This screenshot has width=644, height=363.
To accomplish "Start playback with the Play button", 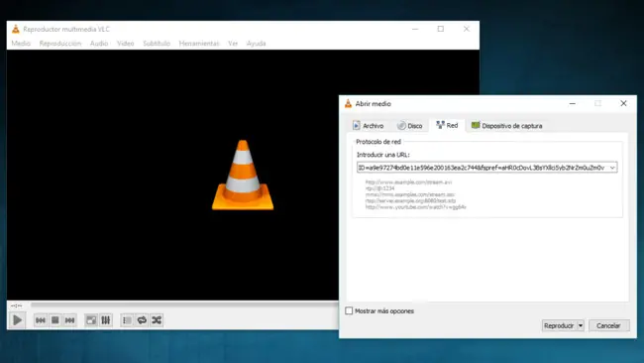I will coord(17,319).
